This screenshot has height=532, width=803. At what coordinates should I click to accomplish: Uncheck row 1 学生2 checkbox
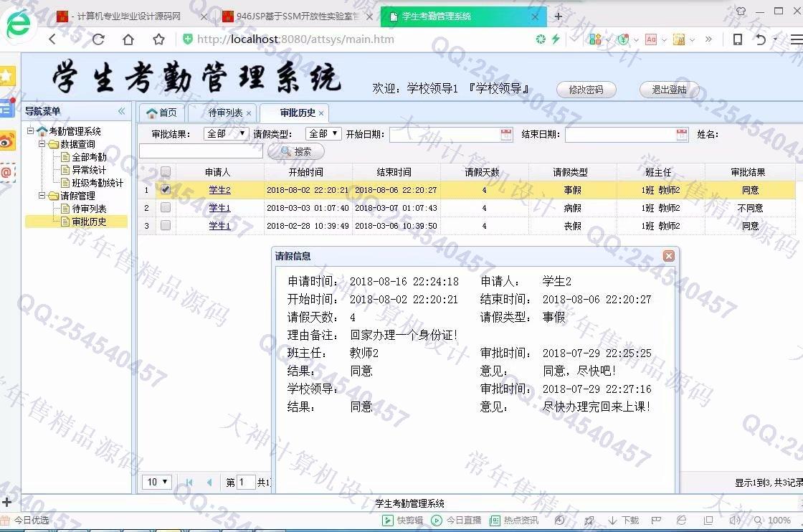[166, 189]
